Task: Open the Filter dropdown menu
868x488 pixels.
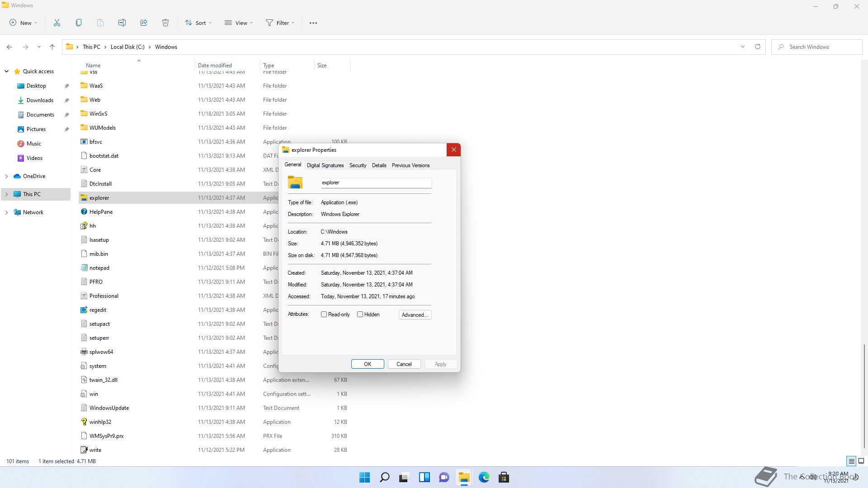Action: [280, 23]
